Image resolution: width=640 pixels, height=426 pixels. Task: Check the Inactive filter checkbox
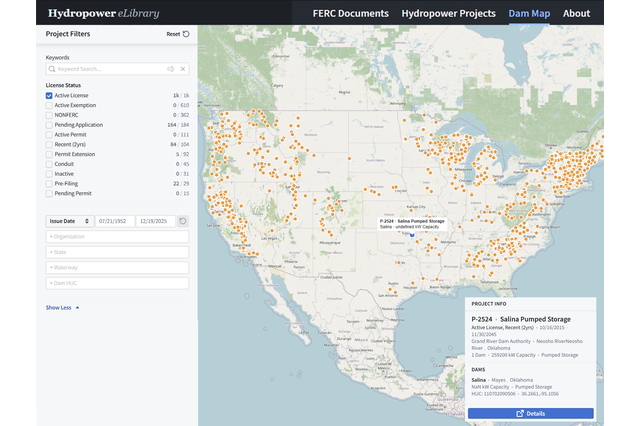(49, 174)
